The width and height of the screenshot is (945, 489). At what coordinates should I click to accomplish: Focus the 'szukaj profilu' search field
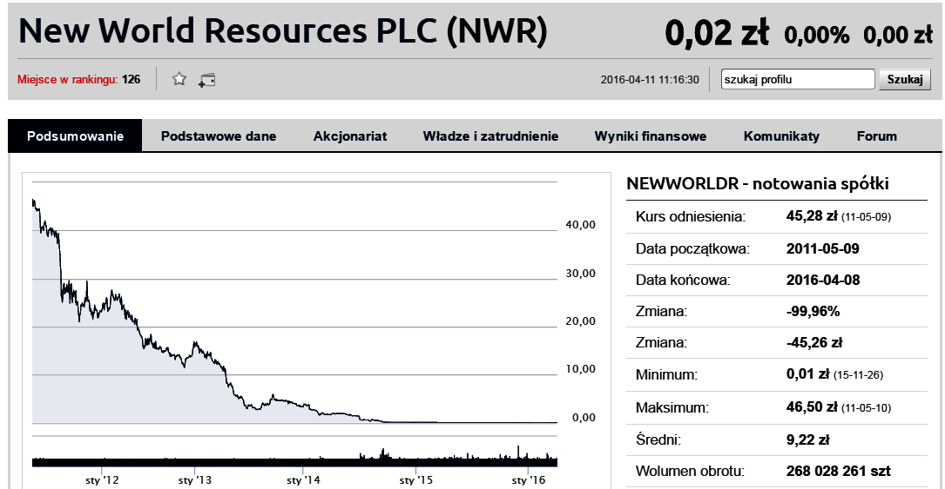click(x=798, y=80)
